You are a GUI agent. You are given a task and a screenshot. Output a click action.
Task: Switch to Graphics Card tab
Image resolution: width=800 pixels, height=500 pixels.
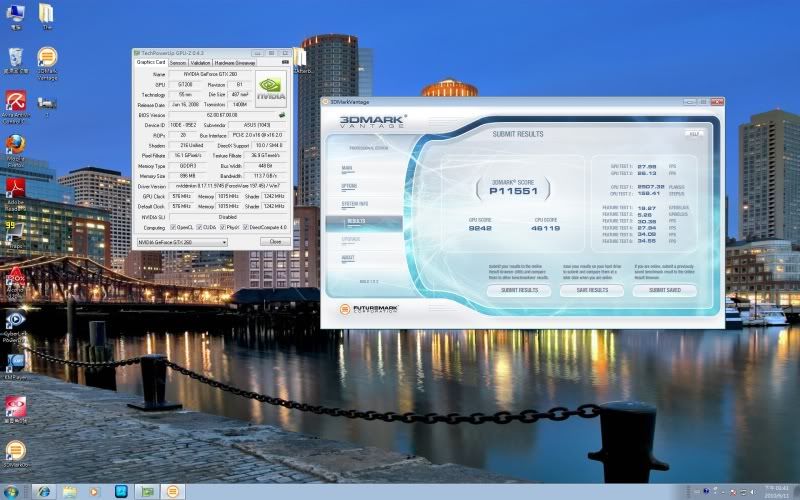(x=151, y=62)
